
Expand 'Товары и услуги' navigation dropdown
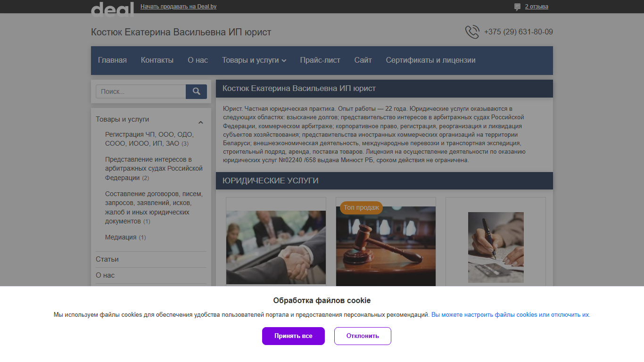tap(254, 60)
